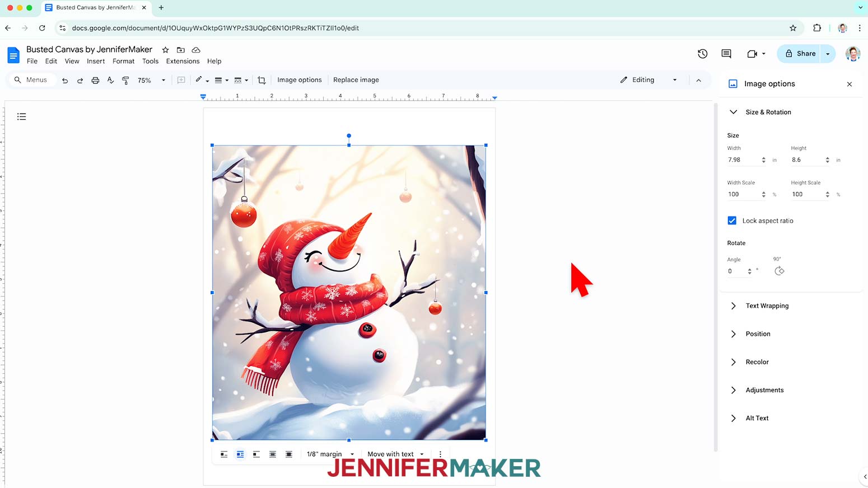868x488 pixels.
Task: Open the Extensions menu
Action: point(183,61)
